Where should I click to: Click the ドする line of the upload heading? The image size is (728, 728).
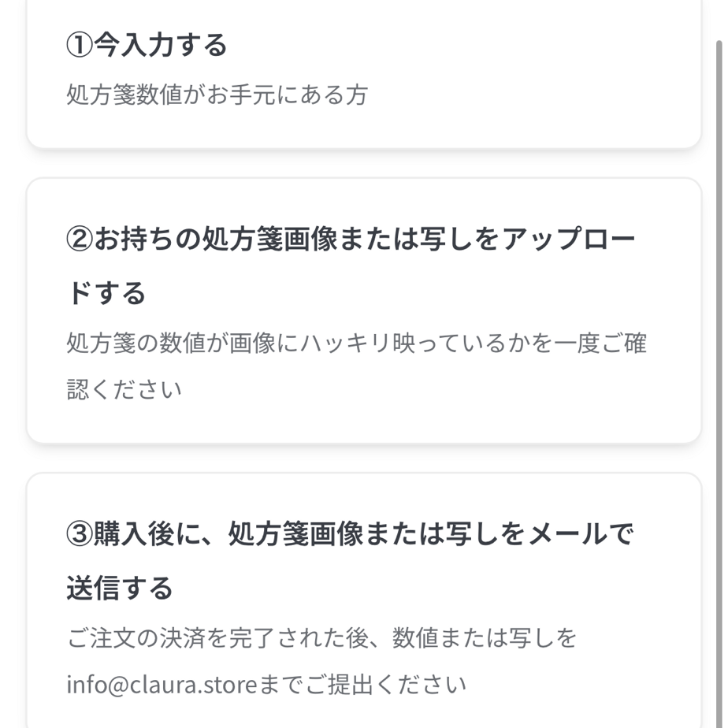[x=106, y=293]
